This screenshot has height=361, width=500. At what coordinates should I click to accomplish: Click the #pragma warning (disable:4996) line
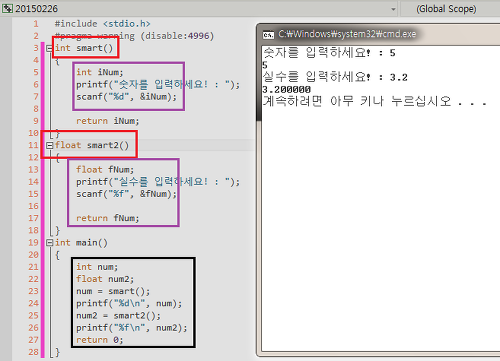(x=134, y=36)
